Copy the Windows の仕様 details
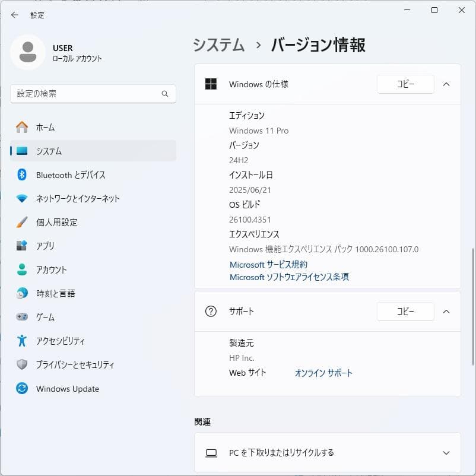The width and height of the screenshot is (476, 476). pos(405,84)
